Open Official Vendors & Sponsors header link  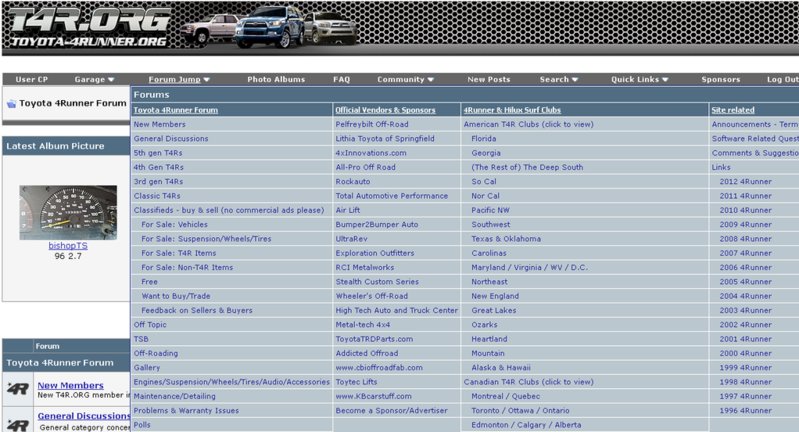[x=385, y=110]
